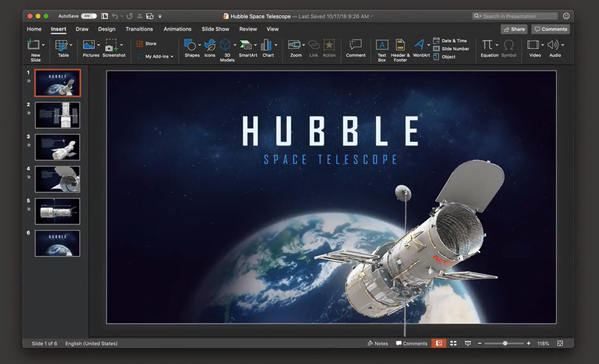Expand the Equation dropdown arrow
The image size is (599, 364).
click(x=497, y=45)
